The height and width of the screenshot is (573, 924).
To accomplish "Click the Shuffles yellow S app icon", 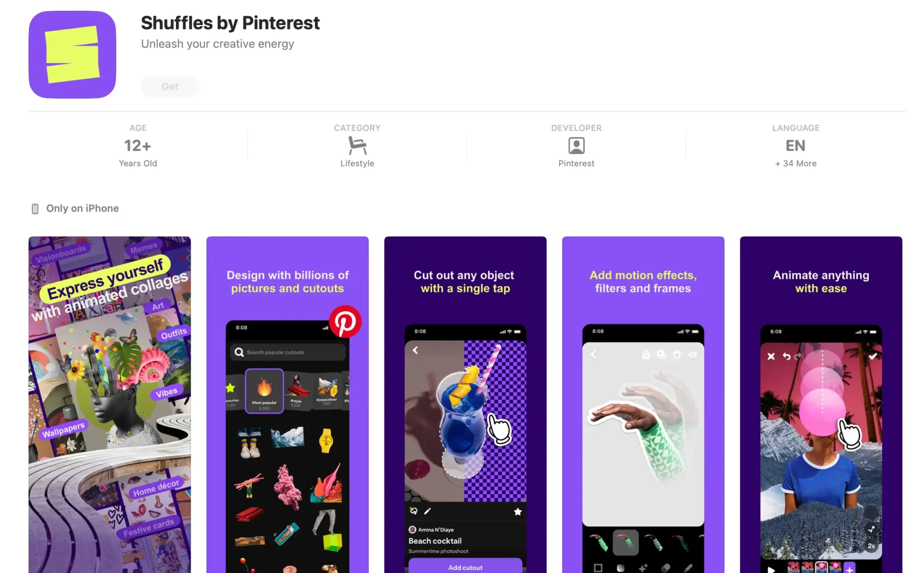I will (x=72, y=55).
